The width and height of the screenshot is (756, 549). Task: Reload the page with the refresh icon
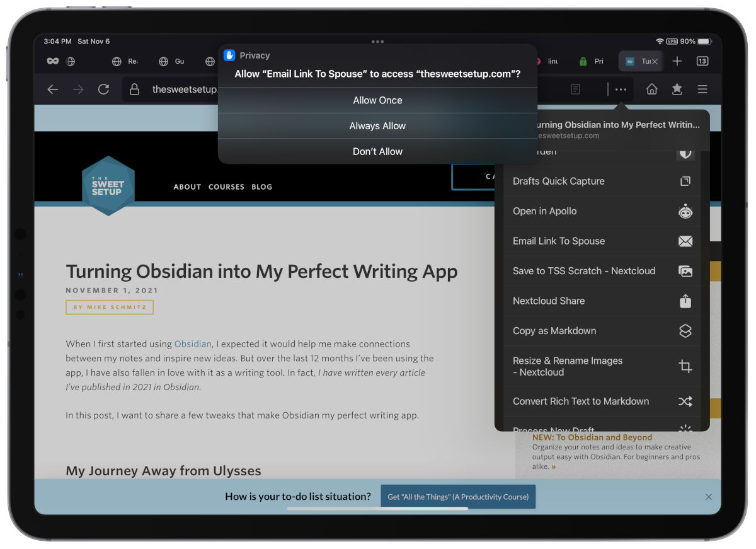[103, 90]
